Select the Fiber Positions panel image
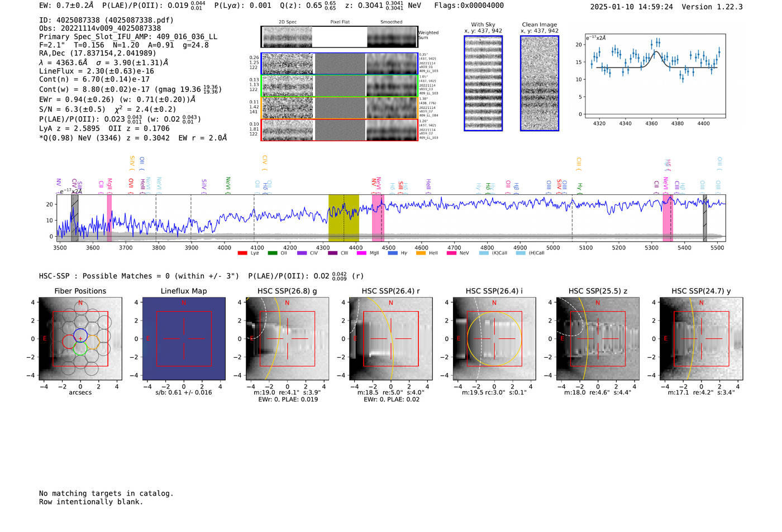This screenshot has width=782, height=532. point(80,338)
